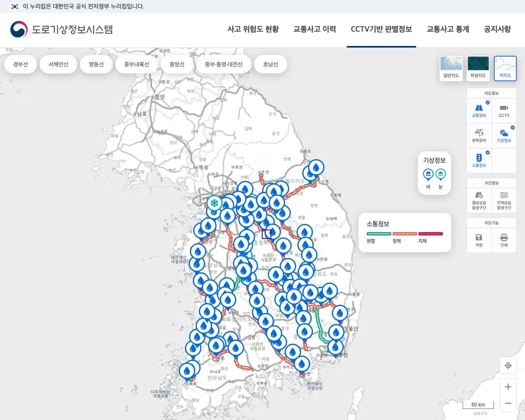
Task: Click the 원활 green legend line
Action: 379,234
